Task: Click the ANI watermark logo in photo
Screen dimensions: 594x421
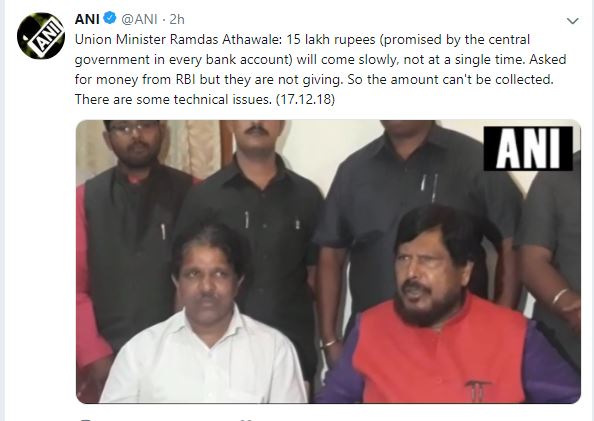Action: [528, 149]
